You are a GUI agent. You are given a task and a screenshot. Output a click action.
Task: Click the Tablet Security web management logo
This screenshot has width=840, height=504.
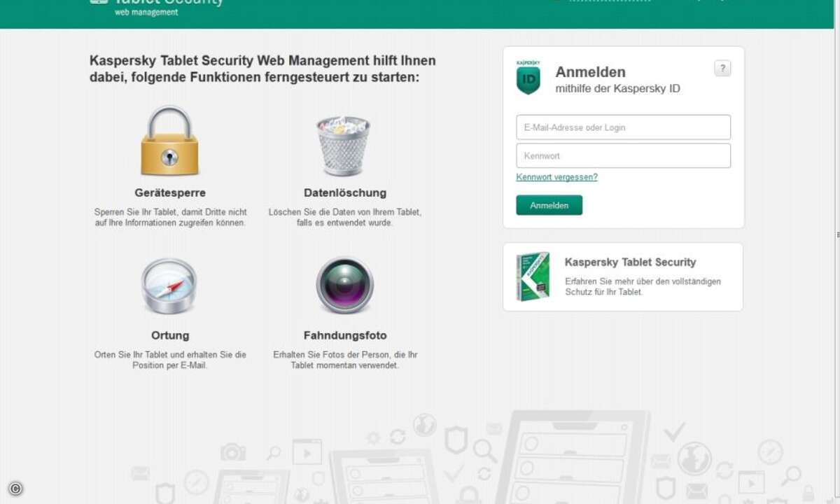(x=157, y=7)
